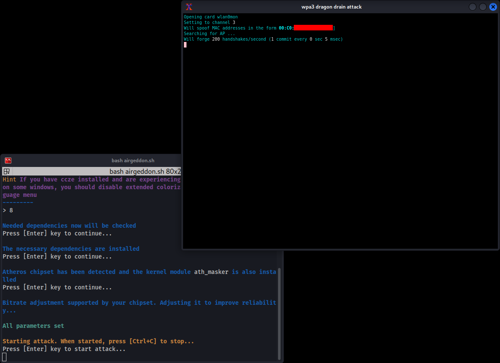Screen dimensions: 500x363
Task: Click the 'wpa3 dragon drain attack' title bar
Action: coord(331,7)
